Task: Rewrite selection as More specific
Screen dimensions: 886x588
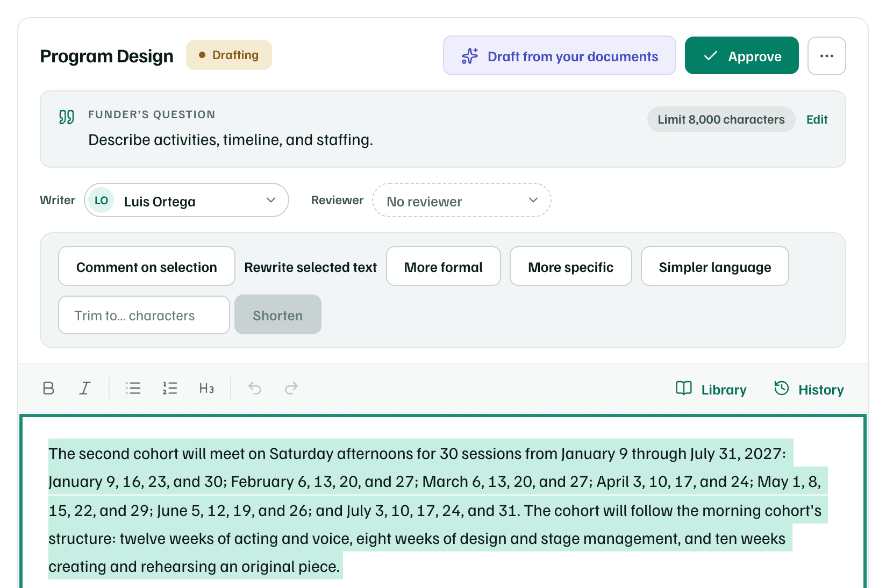Action: click(x=570, y=267)
